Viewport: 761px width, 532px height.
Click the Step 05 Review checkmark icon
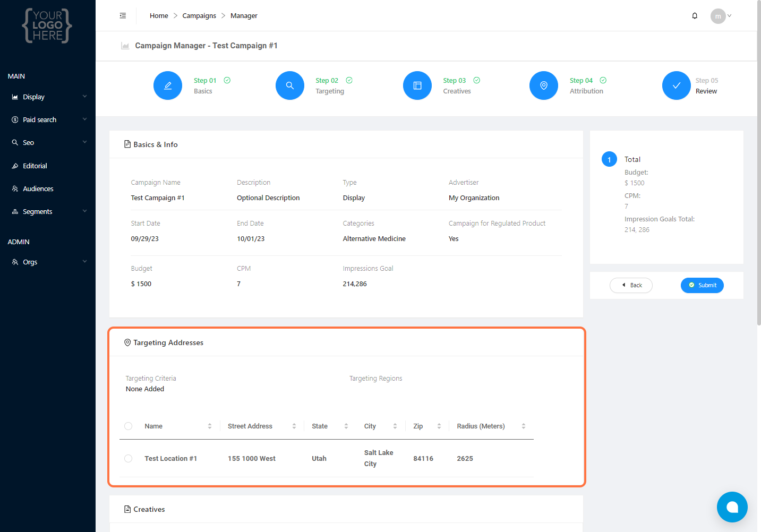[677, 85]
